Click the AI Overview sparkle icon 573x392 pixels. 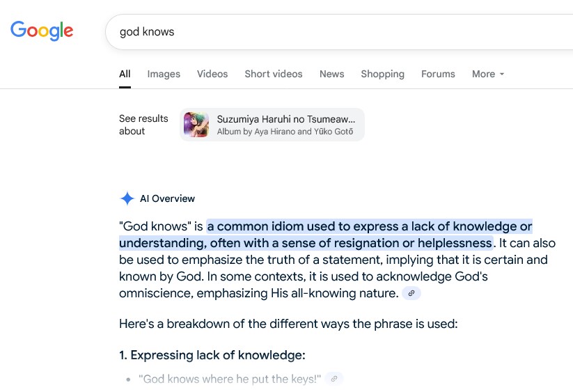[127, 198]
